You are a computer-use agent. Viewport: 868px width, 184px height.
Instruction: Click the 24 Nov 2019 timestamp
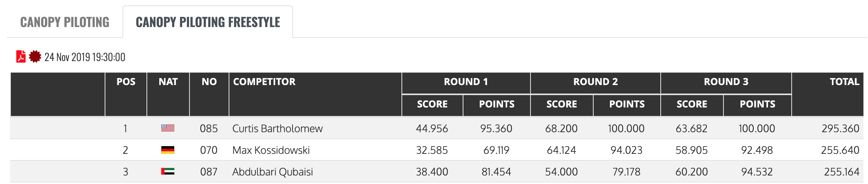tap(85, 57)
